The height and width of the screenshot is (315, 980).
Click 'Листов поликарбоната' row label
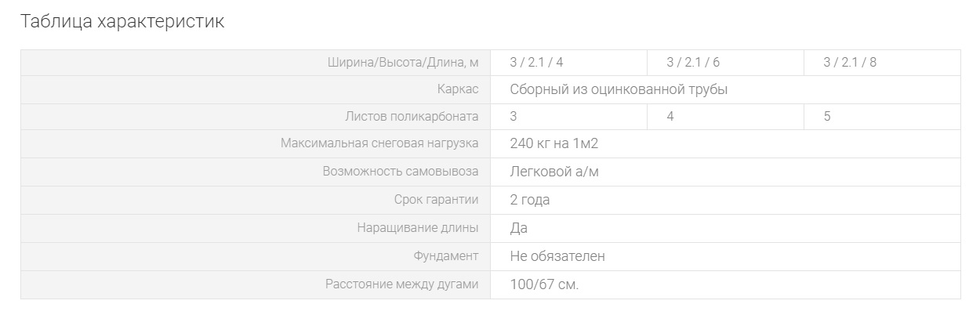pos(412,117)
